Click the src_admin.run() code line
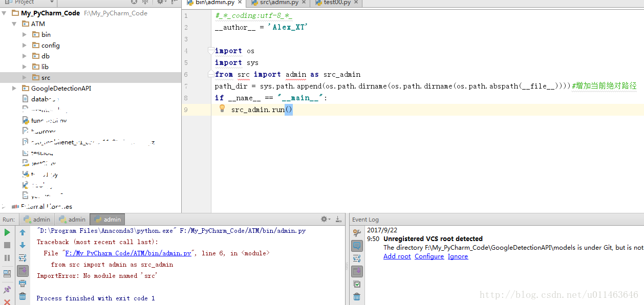This screenshot has height=305, width=644. pyautogui.click(x=262, y=110)
